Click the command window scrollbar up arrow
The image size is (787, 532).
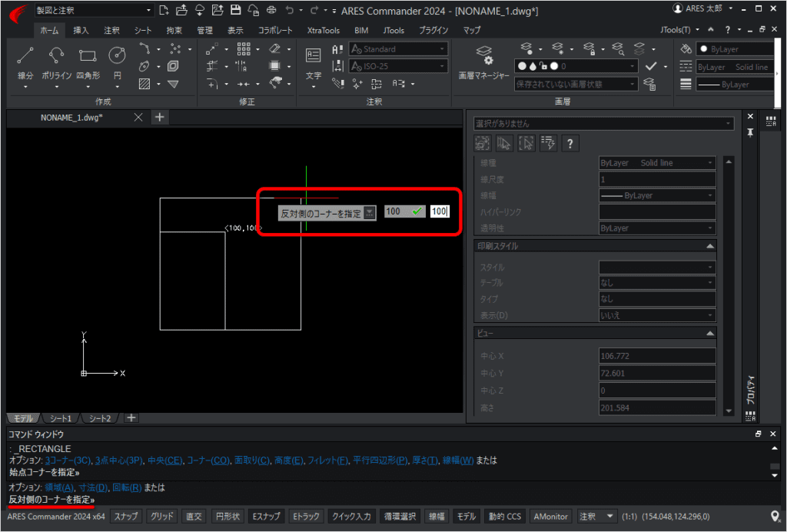(x=775, y=449)
